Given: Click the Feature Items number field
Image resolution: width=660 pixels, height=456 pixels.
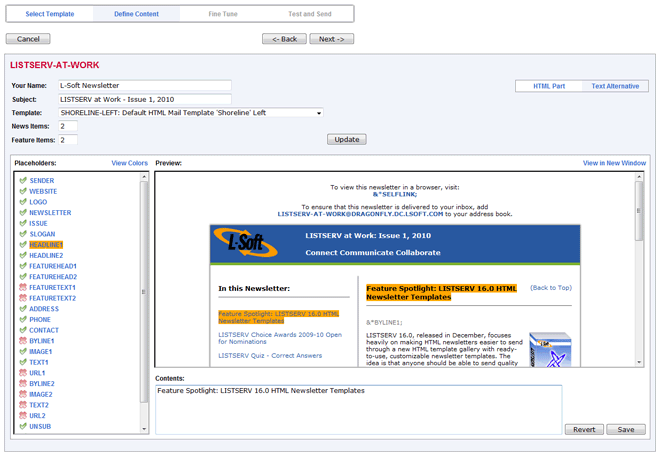Looking at the screenshot, I should pyautogui.click(x=68, y=140).
